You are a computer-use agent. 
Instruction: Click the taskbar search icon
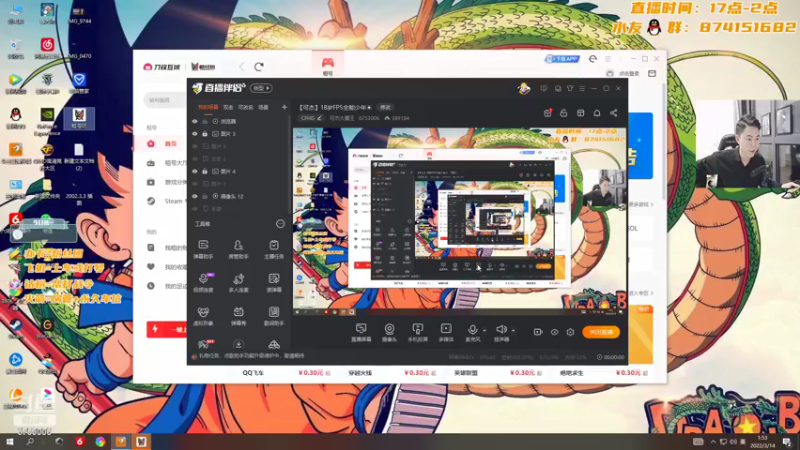point(30,442)
